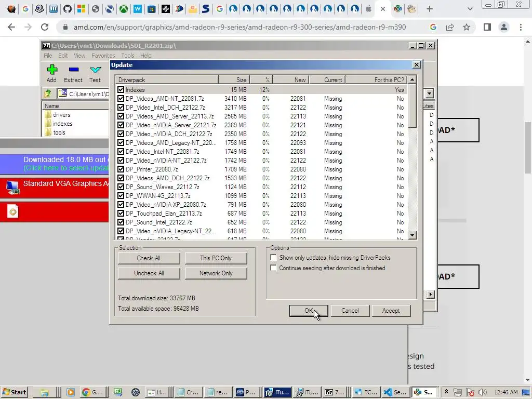Enable Show only updates, hide missing DriverPacks
The width and height of the screenshot is (532, 399).
pos(273,258)
